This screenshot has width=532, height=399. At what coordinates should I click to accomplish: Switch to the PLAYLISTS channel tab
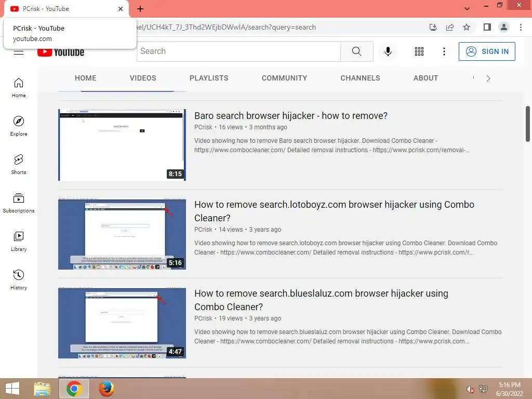pos(209,78)
